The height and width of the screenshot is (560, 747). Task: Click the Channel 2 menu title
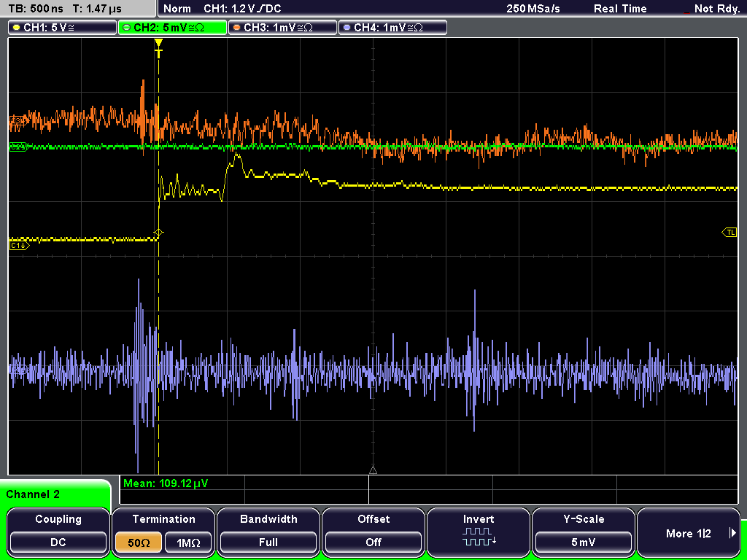point(33,494)
